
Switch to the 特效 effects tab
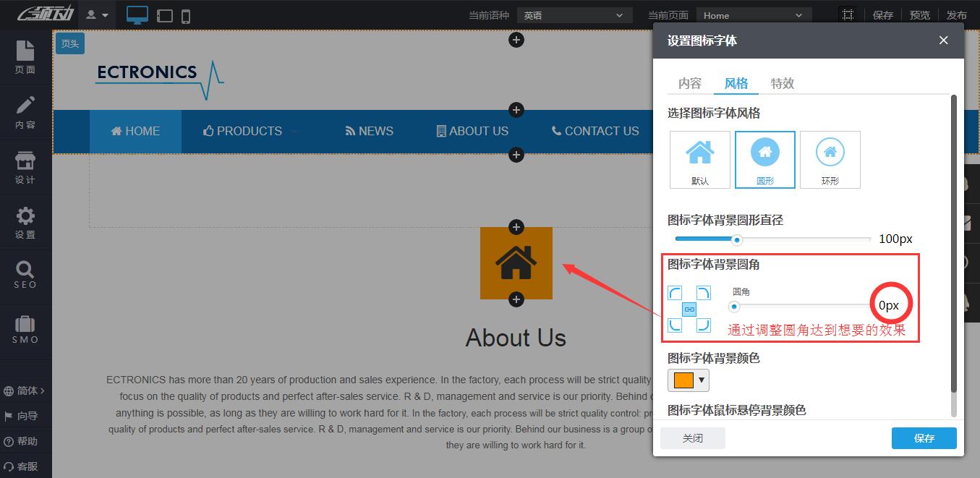point(782,83)
